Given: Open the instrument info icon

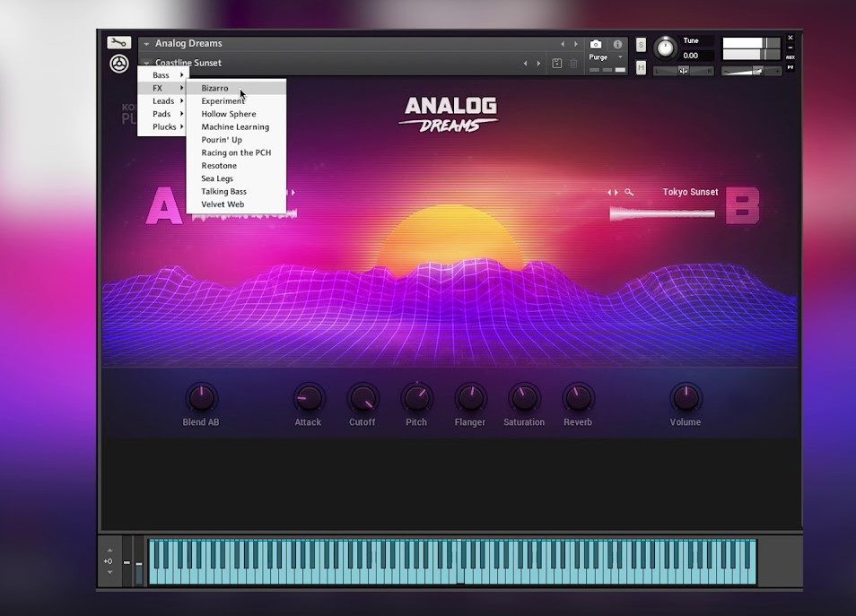Looking at the screenshot, I should tap(617, 44).
